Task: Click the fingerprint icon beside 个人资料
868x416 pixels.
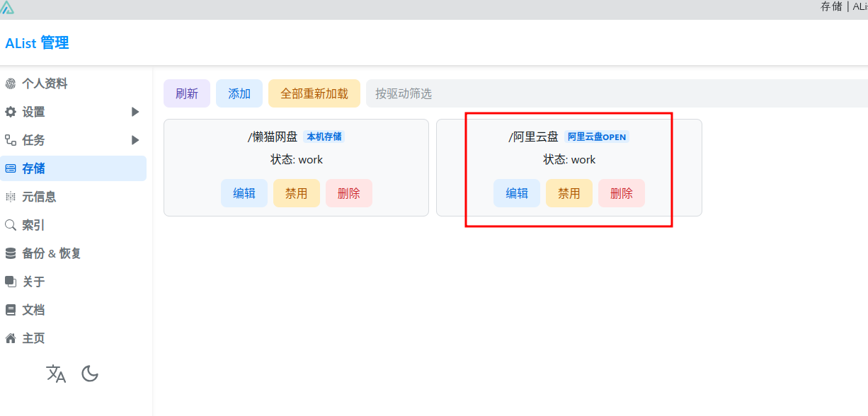Action: click(11, 83)
